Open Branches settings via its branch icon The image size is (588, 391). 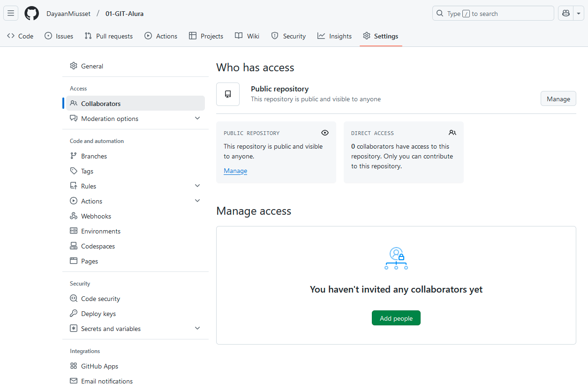[x=74, y=156]
